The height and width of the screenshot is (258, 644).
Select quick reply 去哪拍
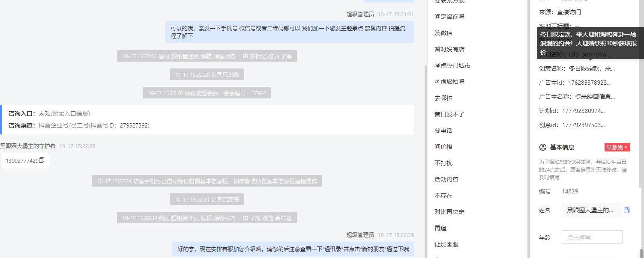[443, 98]
